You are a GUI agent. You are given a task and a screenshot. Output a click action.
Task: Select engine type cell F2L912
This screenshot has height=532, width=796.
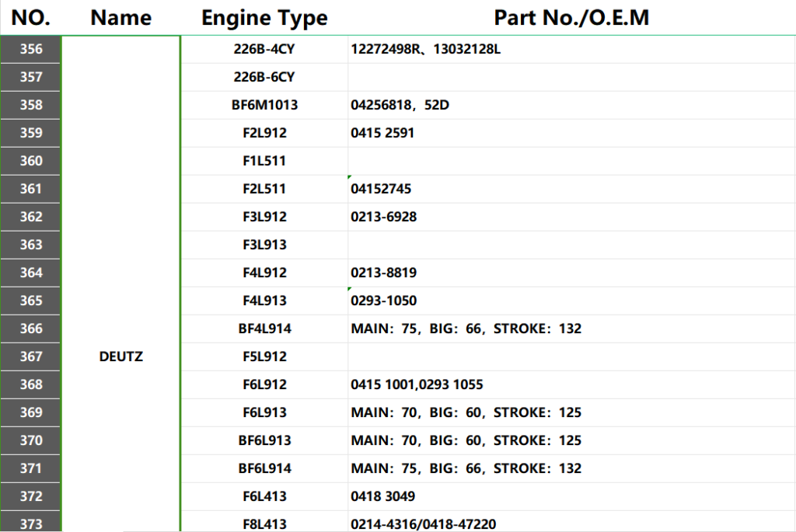tap(264, 133)
